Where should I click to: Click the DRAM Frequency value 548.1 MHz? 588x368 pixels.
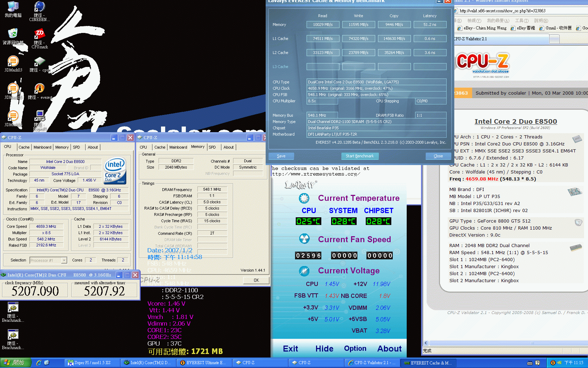tap(212, 189)
